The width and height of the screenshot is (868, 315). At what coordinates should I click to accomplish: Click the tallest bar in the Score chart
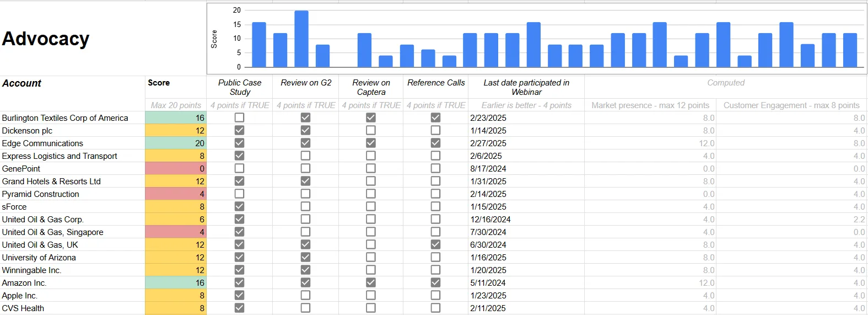(x=301, y=39)
